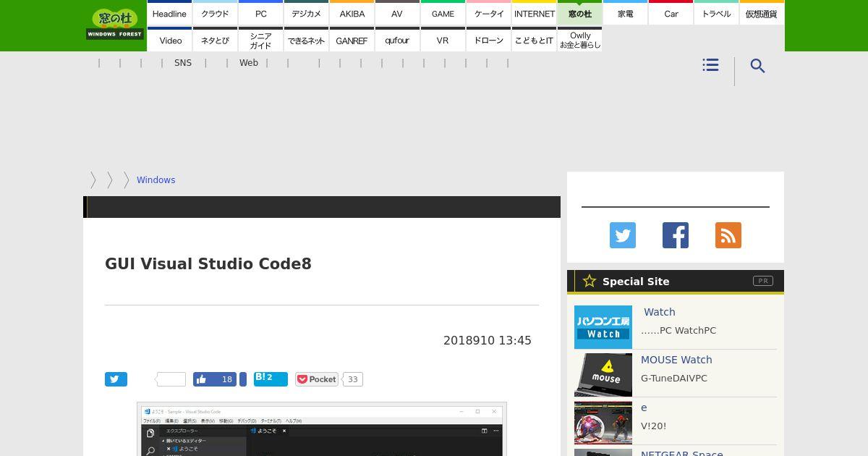868x456 pixels.
Task: Open the トラベル tab
Action: [x=716, y=13]
